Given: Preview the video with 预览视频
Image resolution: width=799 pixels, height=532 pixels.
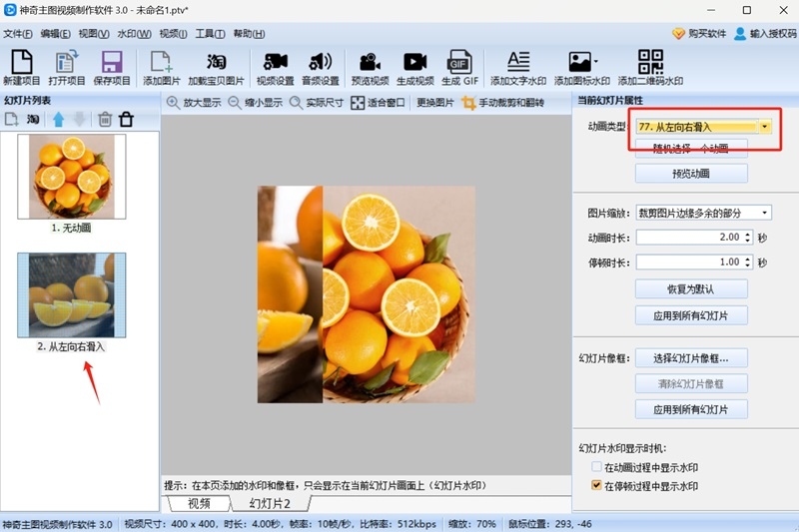Looking at the screenshot, I should [370, 67].
